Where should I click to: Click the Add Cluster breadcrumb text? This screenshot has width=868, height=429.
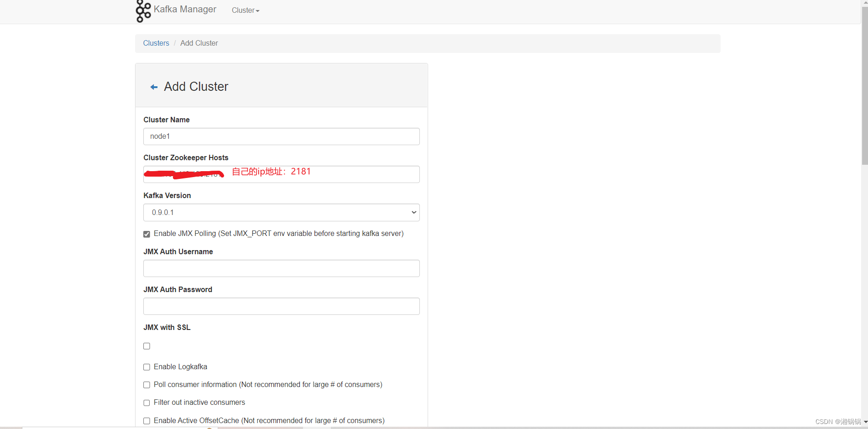[x=199, y=43]
